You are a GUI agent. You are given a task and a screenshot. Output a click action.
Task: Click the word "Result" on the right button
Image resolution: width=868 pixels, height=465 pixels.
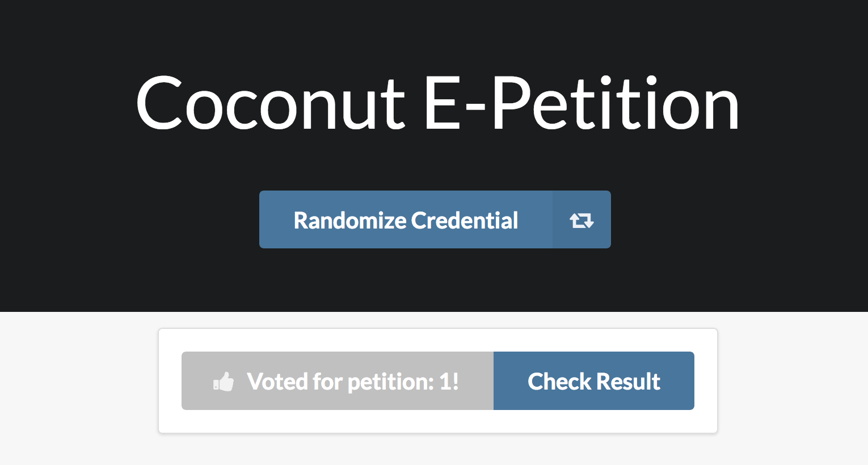click(x=629, y=382)
